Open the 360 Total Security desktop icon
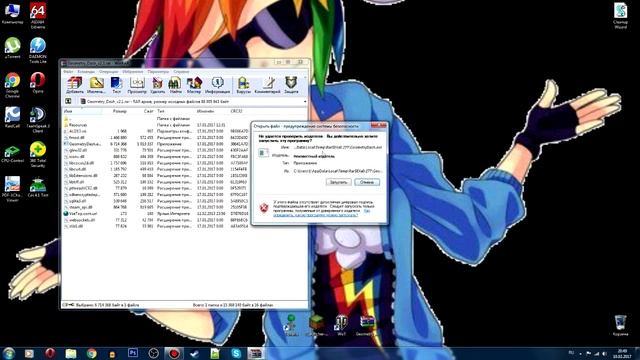 38,154
